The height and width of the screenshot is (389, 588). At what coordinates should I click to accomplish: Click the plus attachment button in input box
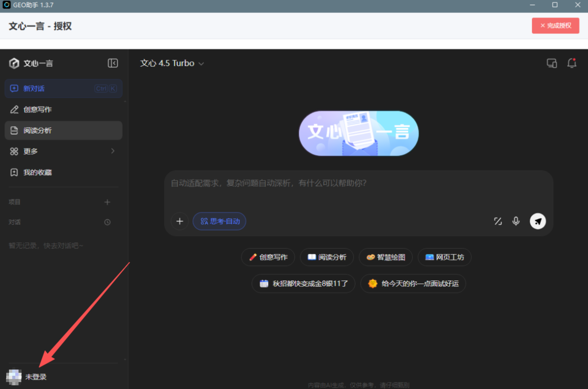tap(180, 221)
